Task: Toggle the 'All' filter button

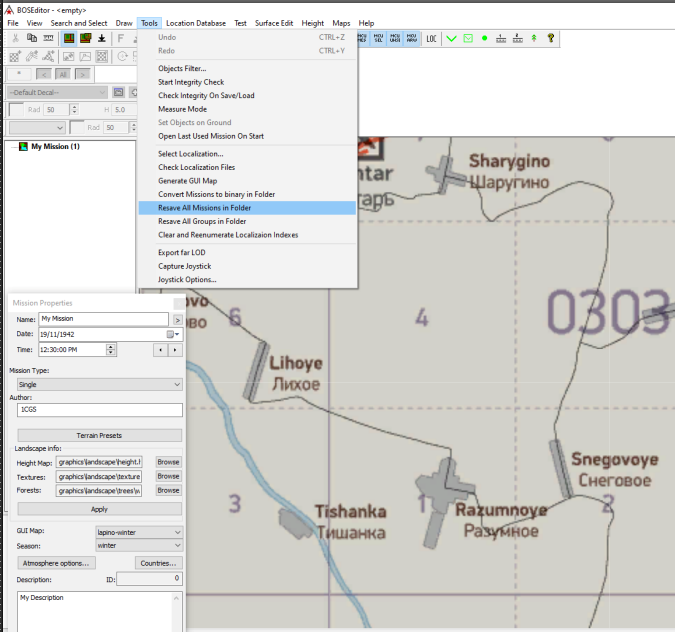Action: coord(63,74)
